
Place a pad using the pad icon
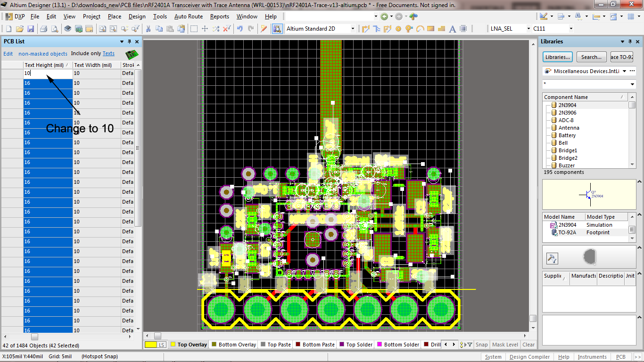(x=398, y=29)
